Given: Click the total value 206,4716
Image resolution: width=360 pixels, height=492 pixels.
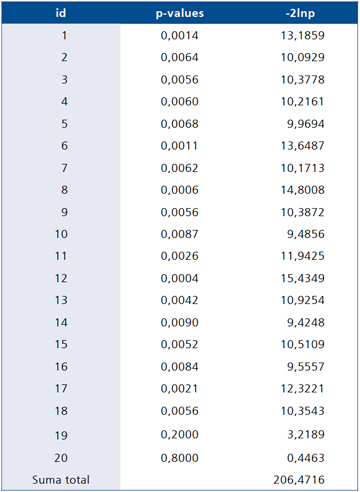Looking at the screenshot, I should [x=299, y=480].
